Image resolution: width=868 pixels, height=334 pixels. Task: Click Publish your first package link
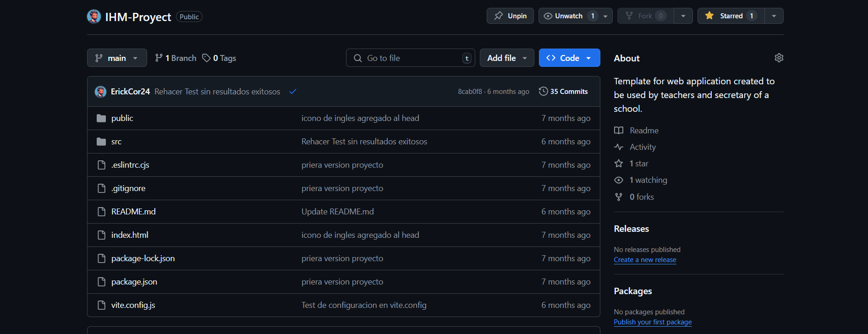click(x=653, y=322)
